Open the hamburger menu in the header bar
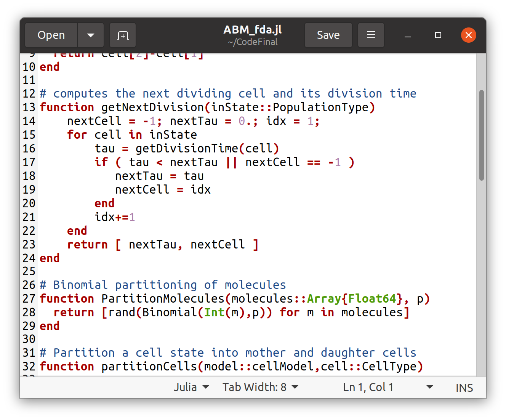The image size is (506, 420). [x=371, y=35]
